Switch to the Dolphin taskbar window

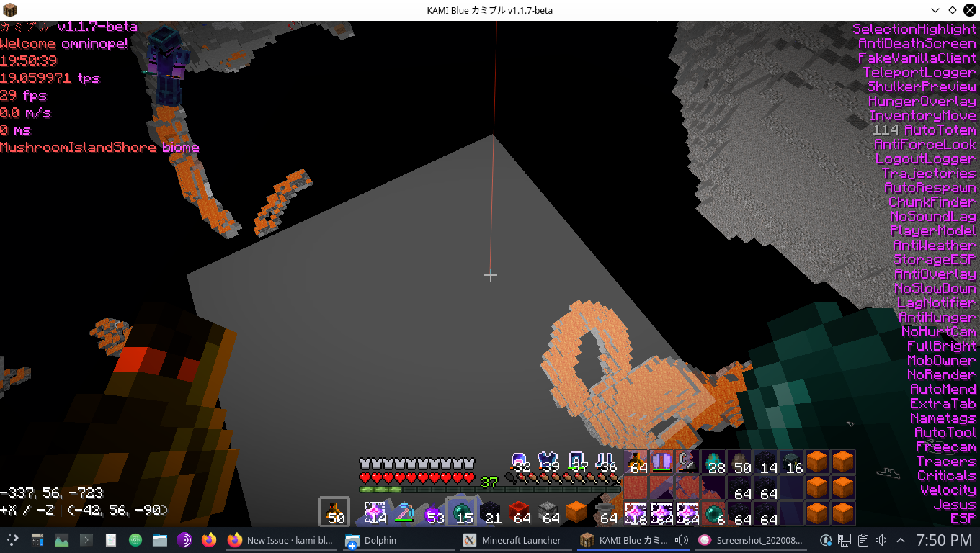(x=398, y=540)
